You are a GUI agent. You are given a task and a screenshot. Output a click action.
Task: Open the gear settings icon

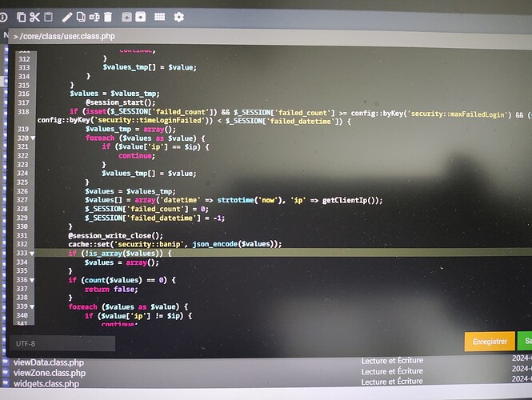[x=179, y=17]
